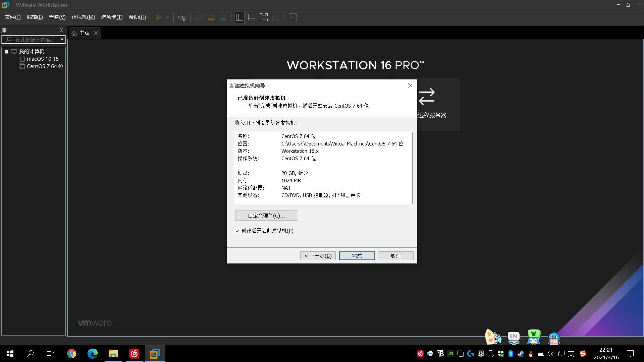Open the 虚拟机(M) menu
This screenshot has height=362, width=644.
[x=84, y=17]
